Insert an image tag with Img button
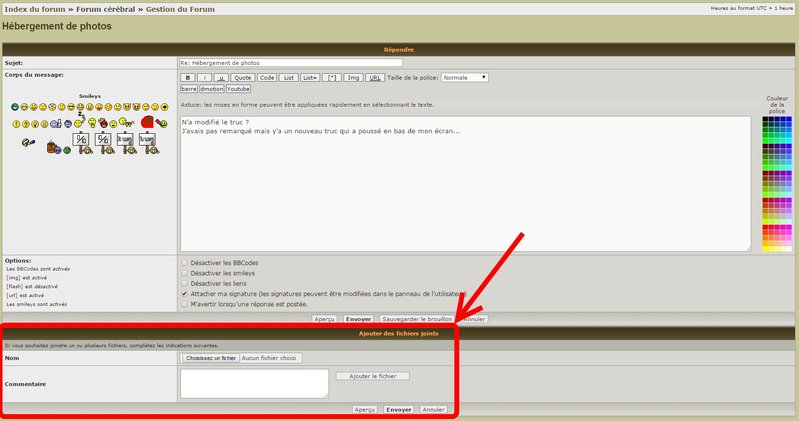The height and width of the screenshot is (421, 799). pos(353,77)
